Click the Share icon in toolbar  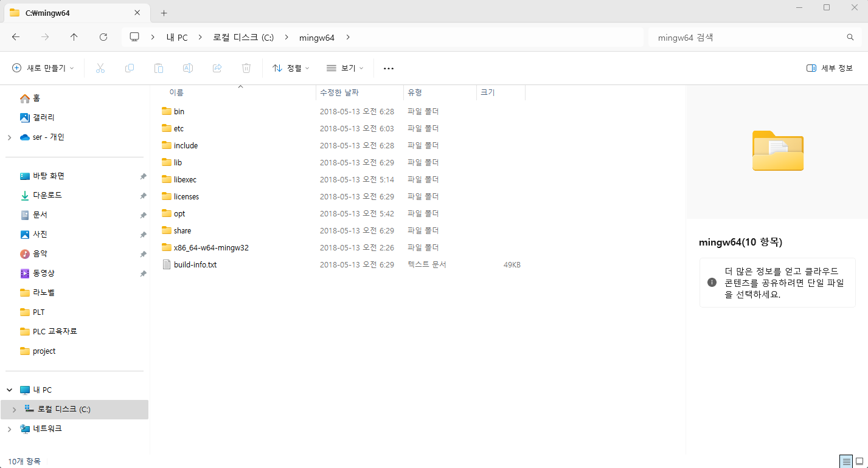(217, 68)
